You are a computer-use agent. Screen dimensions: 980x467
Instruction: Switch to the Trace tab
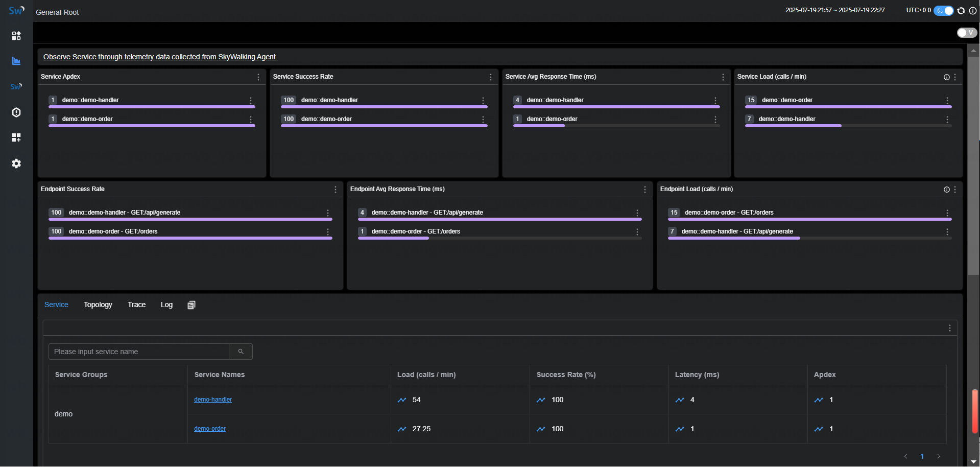click(136, 305)
